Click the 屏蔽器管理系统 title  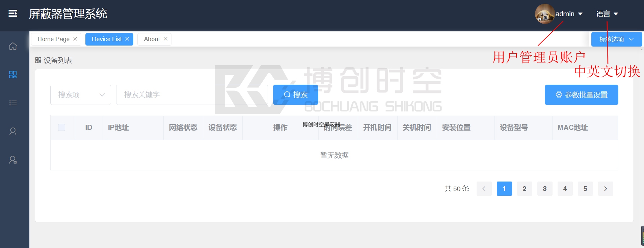tap(68, 14)
